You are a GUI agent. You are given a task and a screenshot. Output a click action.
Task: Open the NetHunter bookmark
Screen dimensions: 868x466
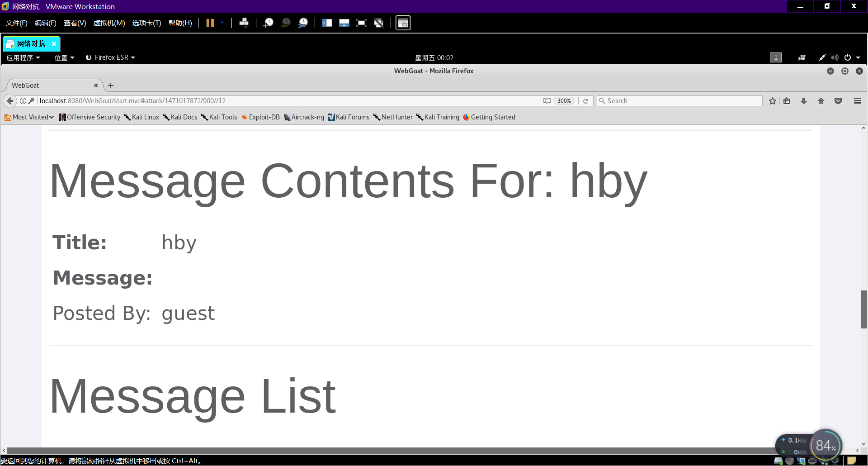point(393,117)
